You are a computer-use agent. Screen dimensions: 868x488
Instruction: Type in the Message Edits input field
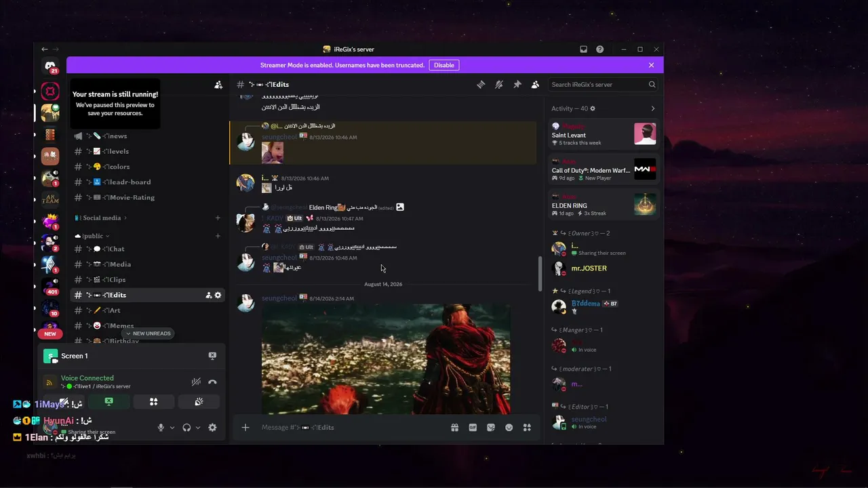tap(353, 428)
